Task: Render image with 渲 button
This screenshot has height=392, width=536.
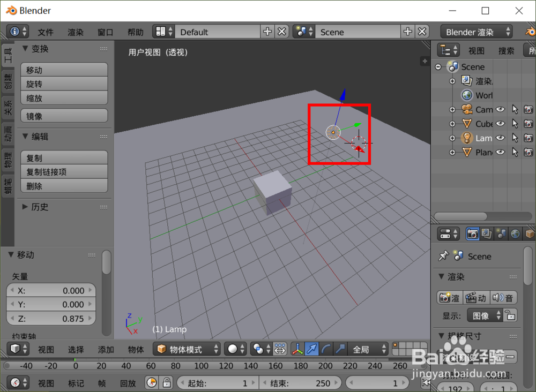Action: tap(450, 298)
